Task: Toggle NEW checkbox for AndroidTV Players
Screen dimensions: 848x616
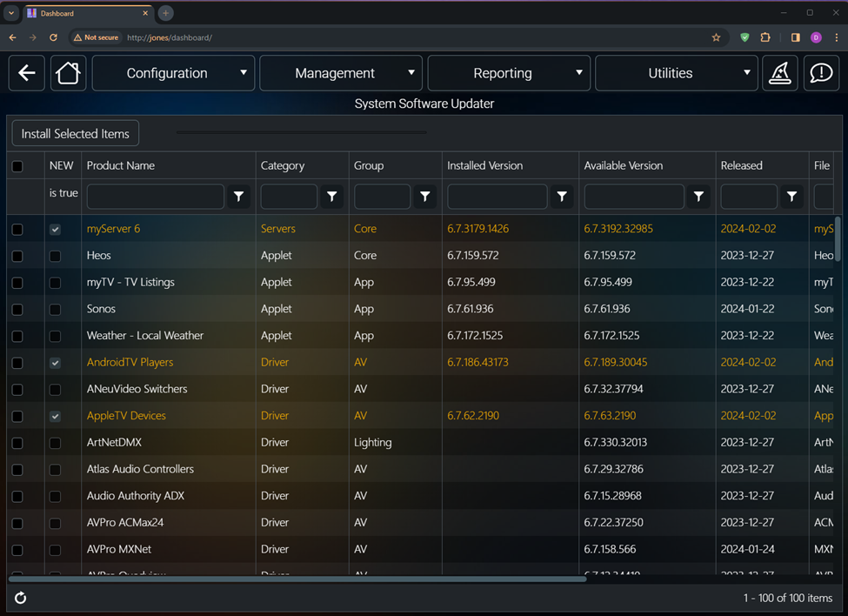Action: 55,363
